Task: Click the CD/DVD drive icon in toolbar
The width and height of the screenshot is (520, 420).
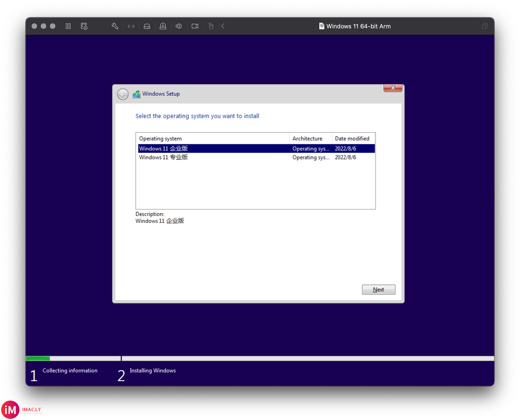Action: (163, 26)
